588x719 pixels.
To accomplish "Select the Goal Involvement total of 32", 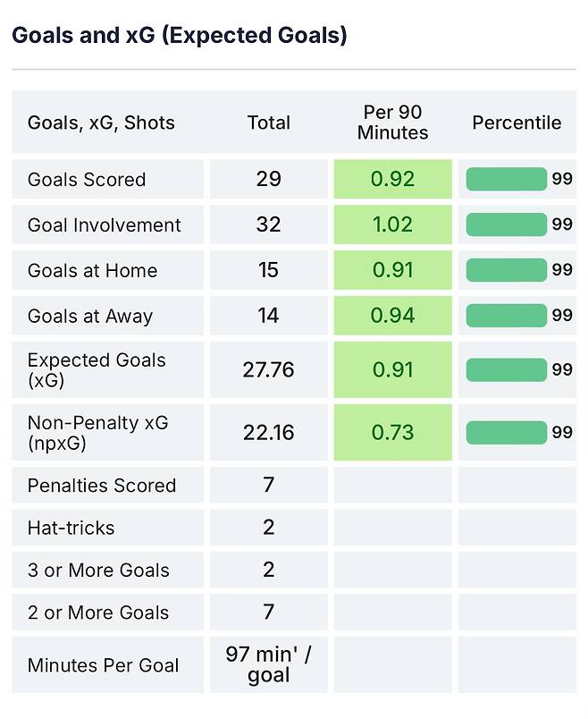I will 269,224.
